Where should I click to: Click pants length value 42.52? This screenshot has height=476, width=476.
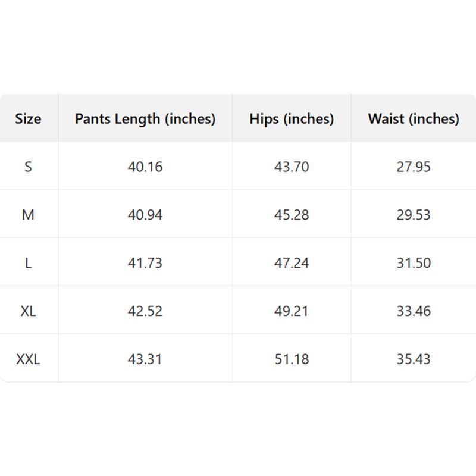pos(145,311)
